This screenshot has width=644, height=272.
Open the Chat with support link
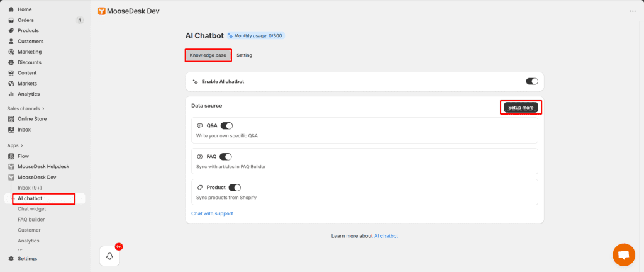coord(212,213)
